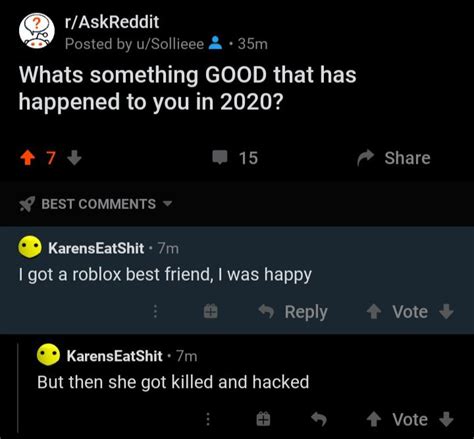Reply to the first comment
The height and width of the screenshot is (439, 474).
pos(293,312)
